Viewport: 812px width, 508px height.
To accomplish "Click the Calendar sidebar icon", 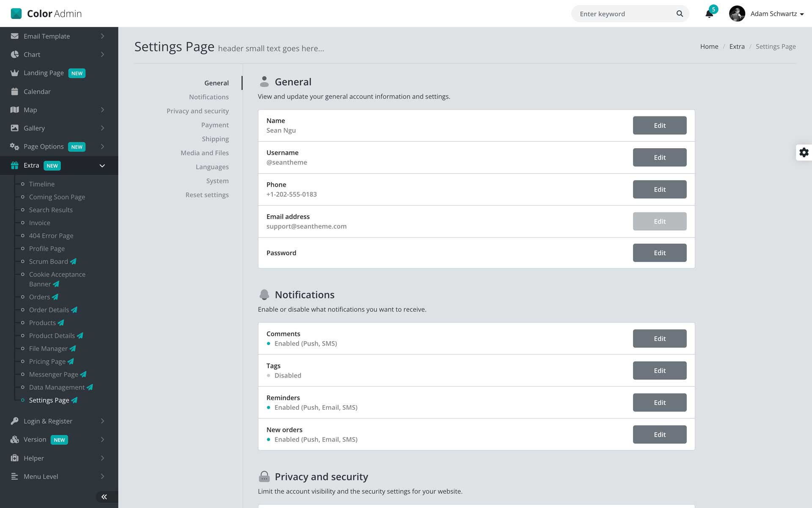I will (15, 91).
